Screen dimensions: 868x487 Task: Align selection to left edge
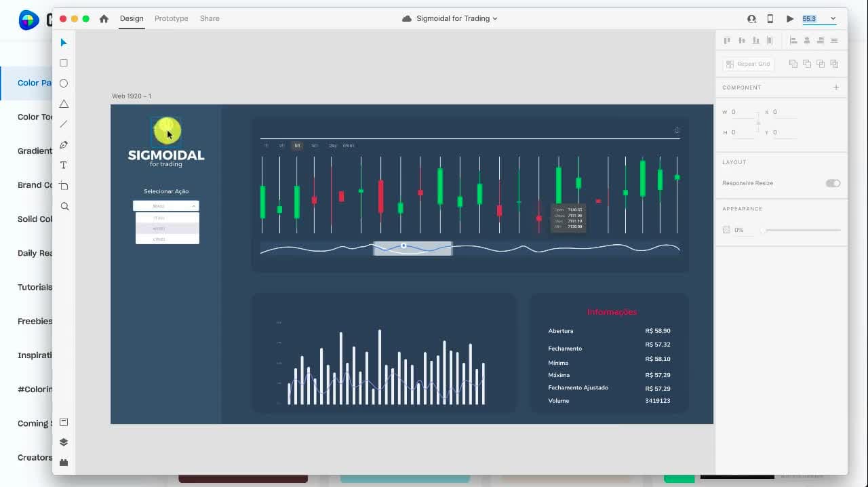pos(793,41)
